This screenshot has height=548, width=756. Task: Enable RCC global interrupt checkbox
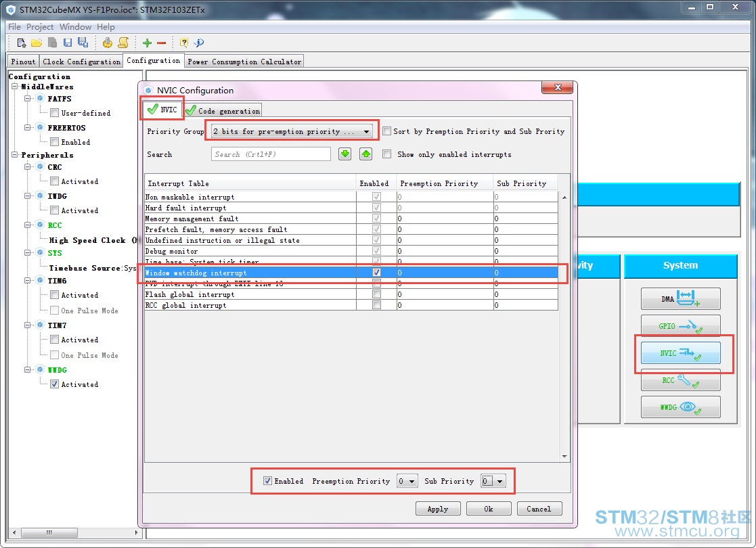376,305
